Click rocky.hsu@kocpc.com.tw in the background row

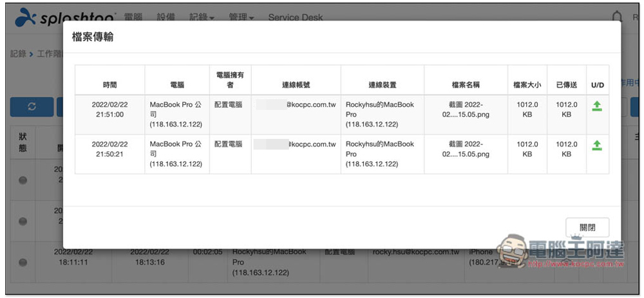pos(415,252)
